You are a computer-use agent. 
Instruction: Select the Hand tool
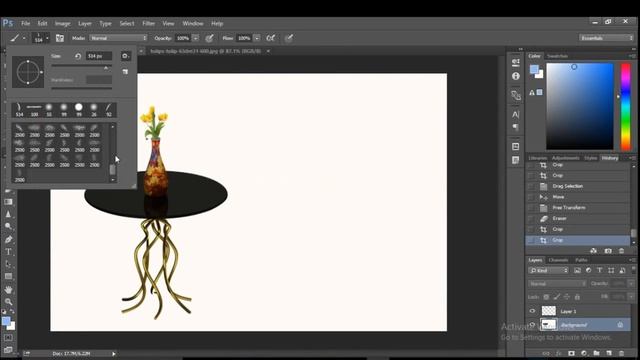pyautogui.click(x=8, y=289)
